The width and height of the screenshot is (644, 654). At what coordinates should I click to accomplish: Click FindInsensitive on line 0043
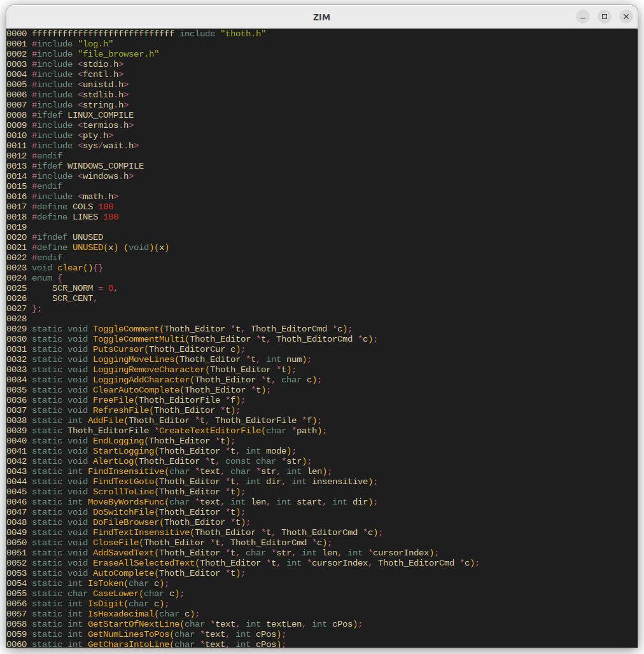126,471
